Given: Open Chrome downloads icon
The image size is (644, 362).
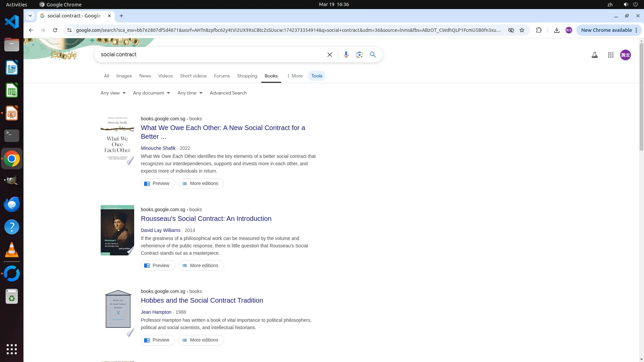Looking at the screenshot, I should click(x=556, y=30).
